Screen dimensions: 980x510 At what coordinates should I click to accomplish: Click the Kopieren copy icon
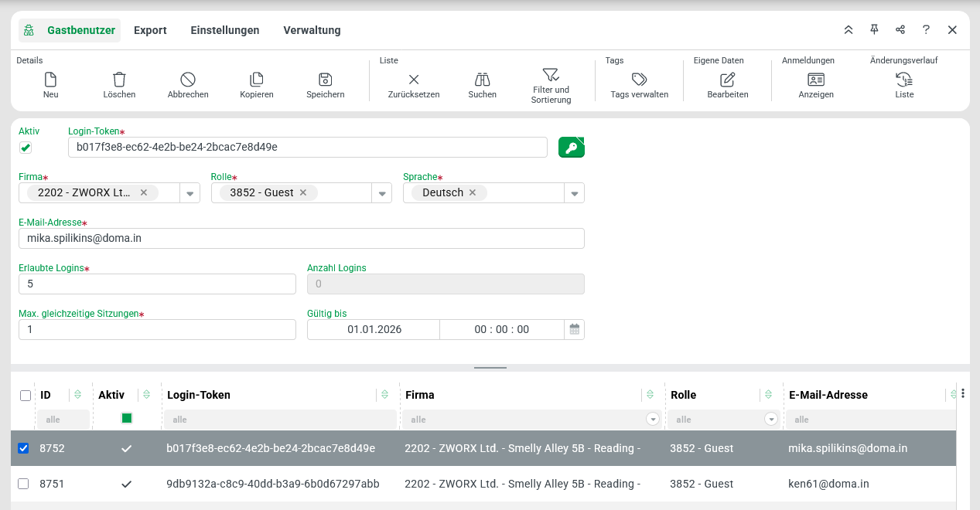pos(257,80)
